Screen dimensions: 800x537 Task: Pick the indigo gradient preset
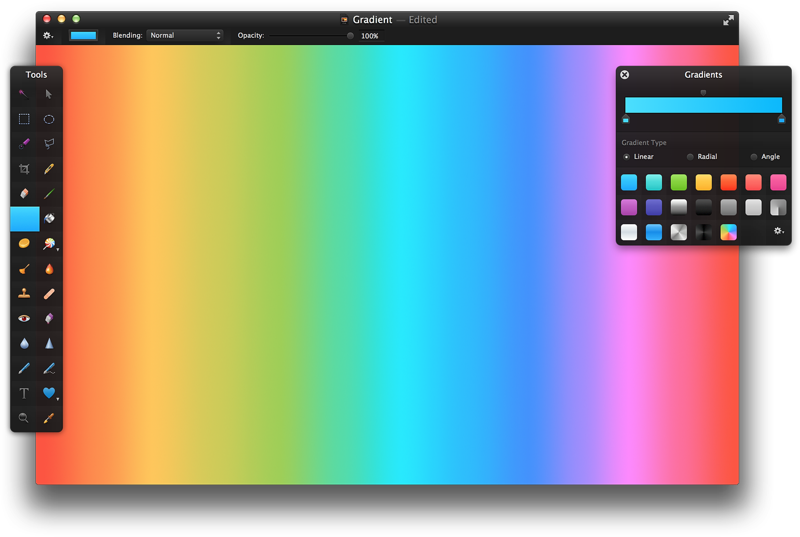tap(654, 207)
